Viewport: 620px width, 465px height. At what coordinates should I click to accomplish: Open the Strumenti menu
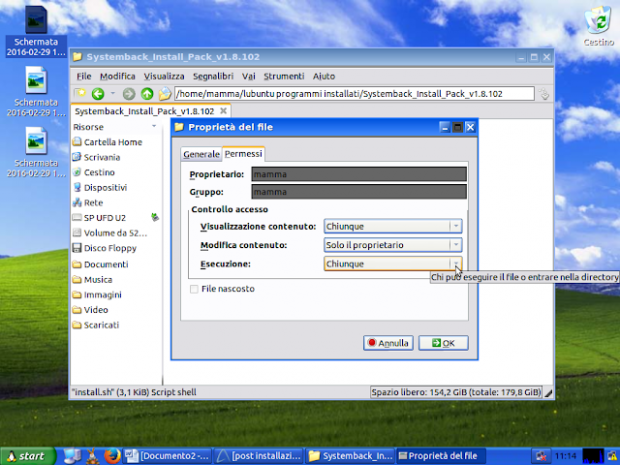click(284, 76)
